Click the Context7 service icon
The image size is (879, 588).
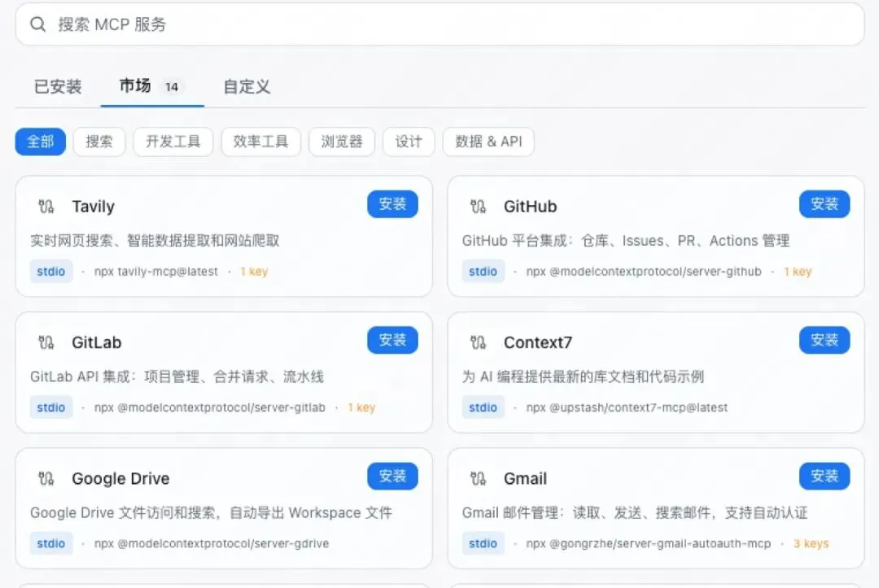(479, 342)
